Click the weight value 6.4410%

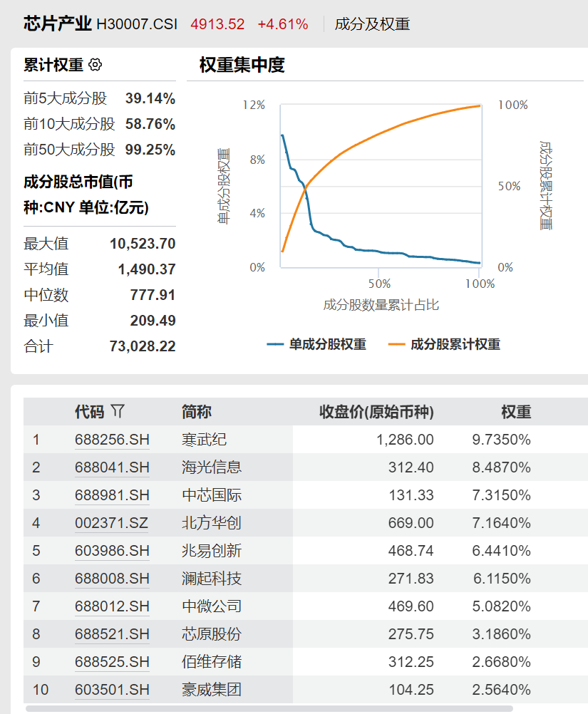pos(502,551)
